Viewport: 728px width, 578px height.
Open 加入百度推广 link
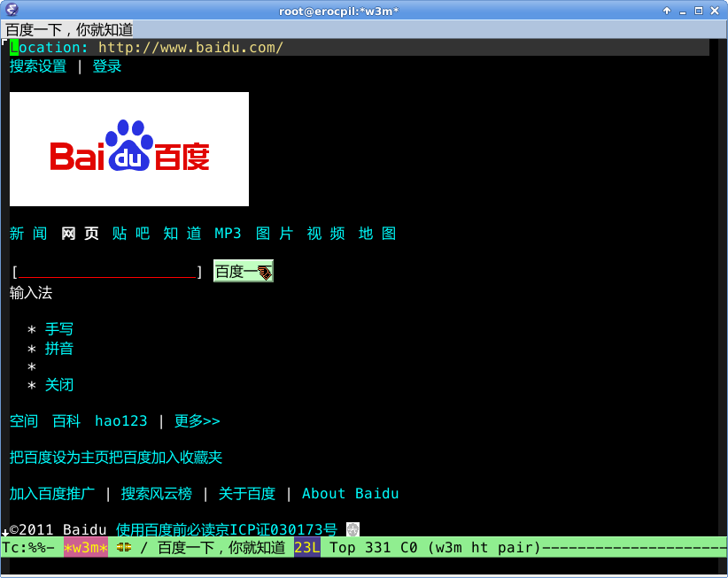click(52, 494)
